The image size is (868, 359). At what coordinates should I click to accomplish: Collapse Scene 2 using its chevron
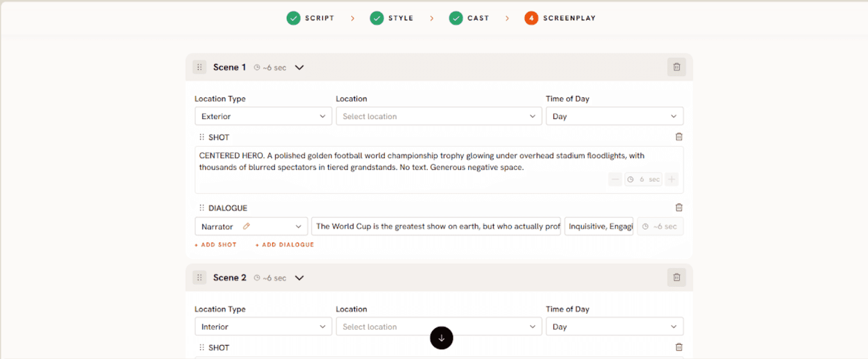coord(299,278)
